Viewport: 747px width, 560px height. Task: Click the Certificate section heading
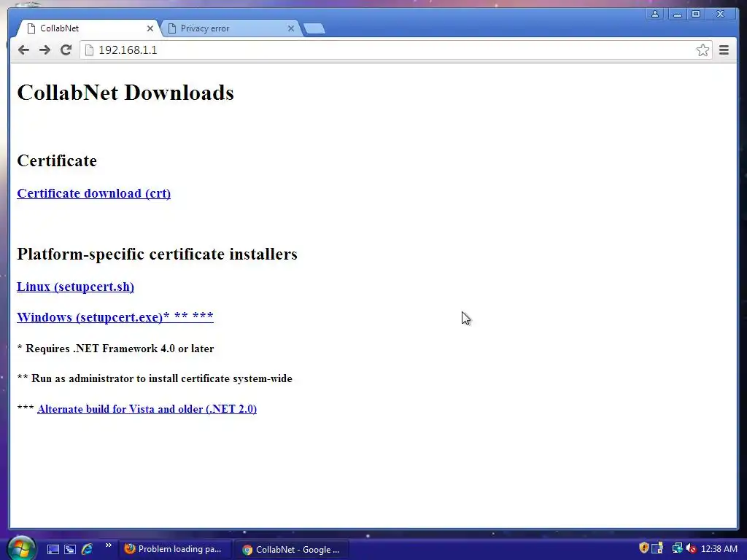pos(57,160)
